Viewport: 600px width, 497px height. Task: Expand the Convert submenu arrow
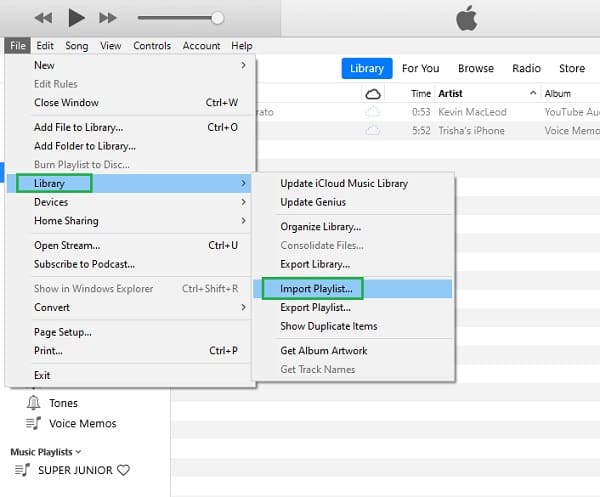pyautogui.click(x=243, y=307)
